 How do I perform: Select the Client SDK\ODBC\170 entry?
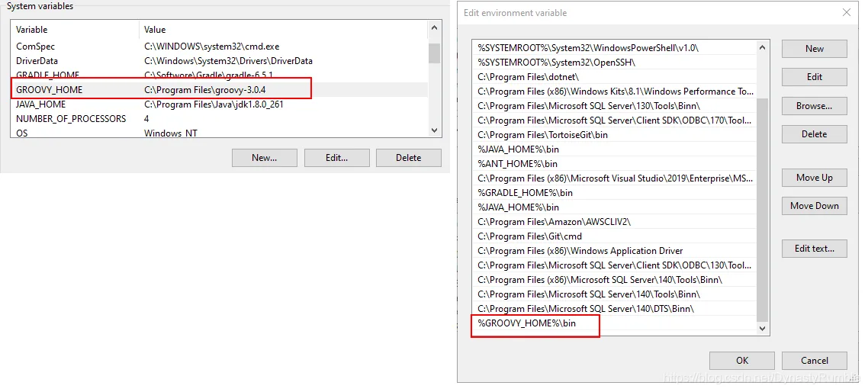(615, 120)
